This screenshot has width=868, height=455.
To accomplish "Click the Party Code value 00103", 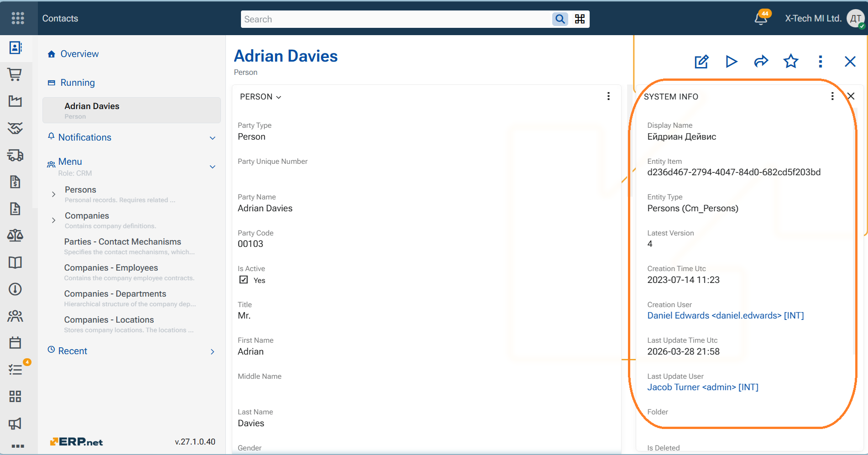I will coord(251,244).
